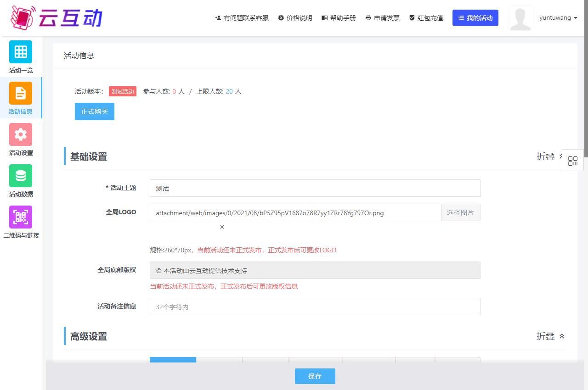Click 申请发票 in the top menu
The width and height of the screenshot is (588, 390).
382,18
